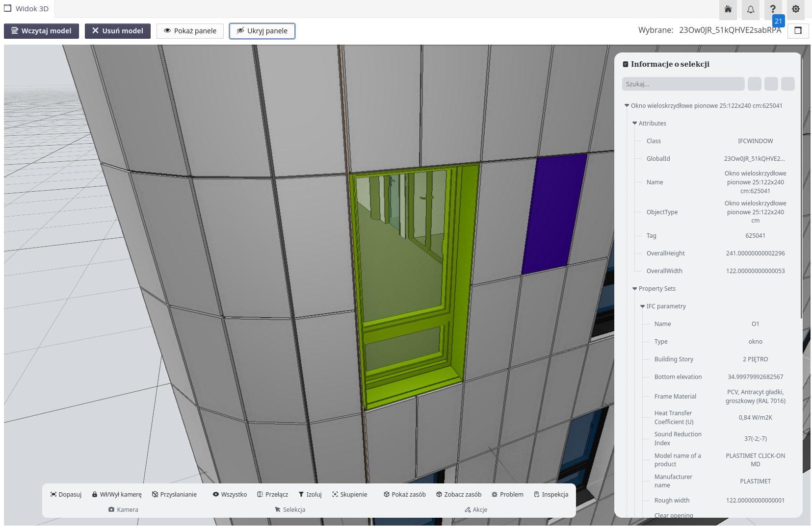Click the Problem action item
Screen dimensions: 812x529
(x=507, y=494)
